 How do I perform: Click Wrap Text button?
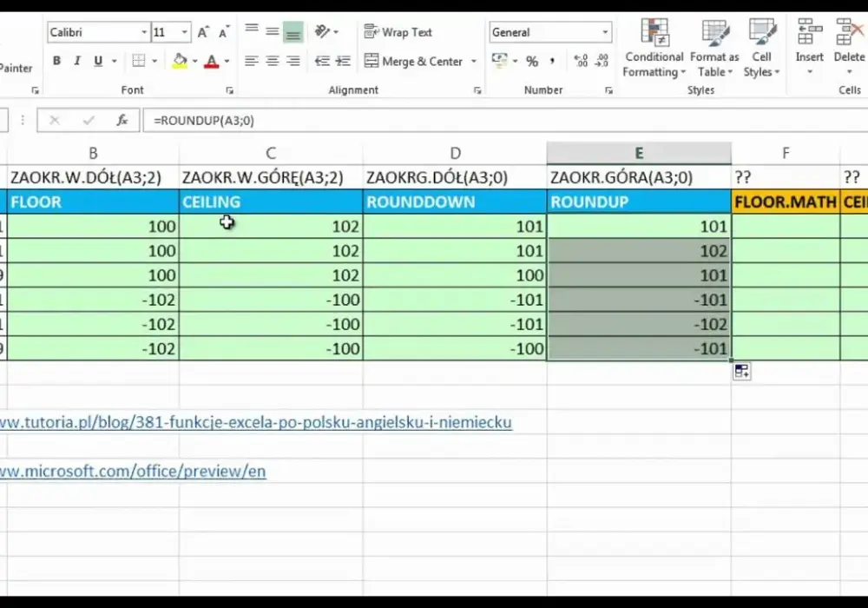tap(398, 32)
